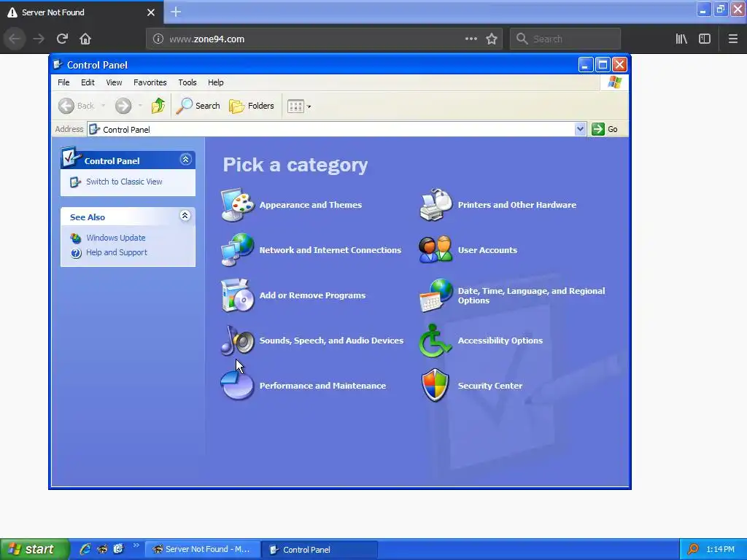The height and width of the screenshot is (560, 747).
Task: Click the User Accounts text link
Action: [487, 250]
